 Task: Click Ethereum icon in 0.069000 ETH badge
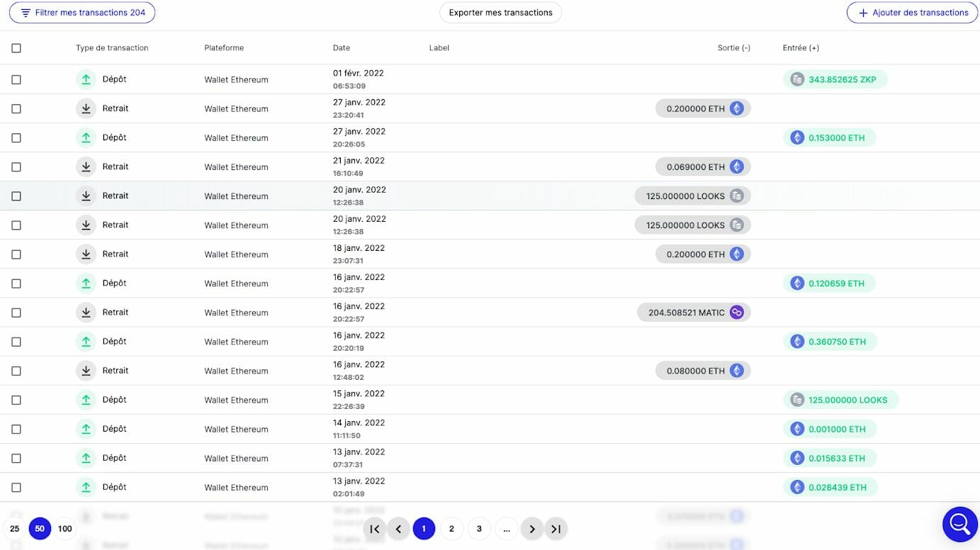[x=737, y=167]
